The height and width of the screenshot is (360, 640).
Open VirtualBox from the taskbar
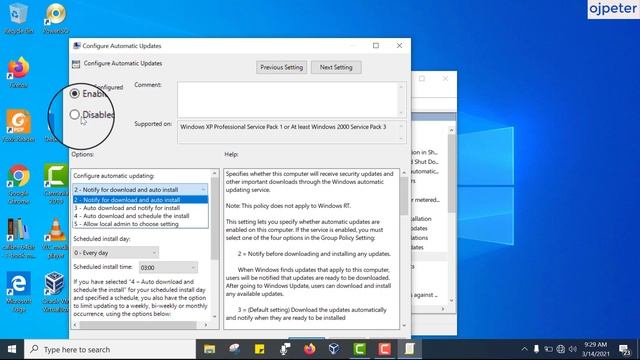tap(334, 349)
